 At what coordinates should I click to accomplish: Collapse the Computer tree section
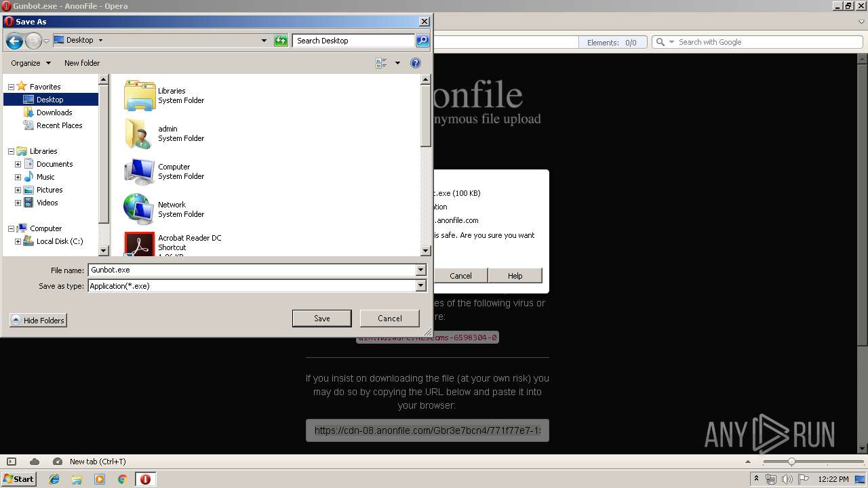pyautogui.click(x=11, y=228)
